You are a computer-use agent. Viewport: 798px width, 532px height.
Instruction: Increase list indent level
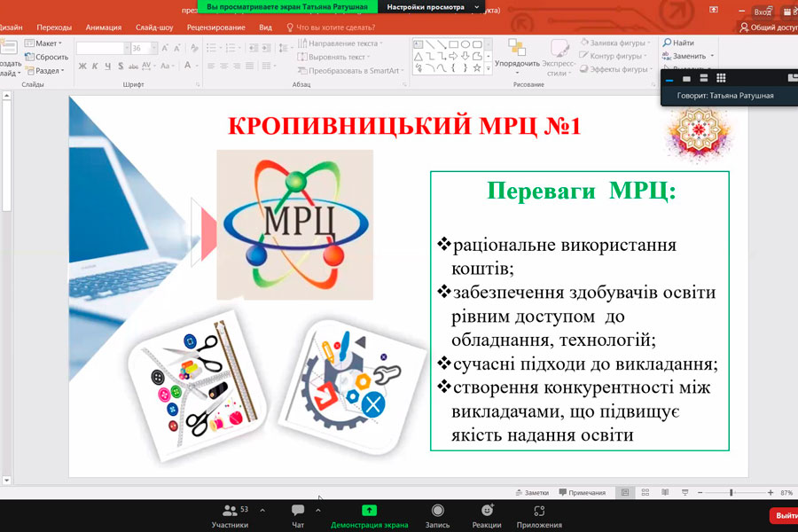coord(266,49)
